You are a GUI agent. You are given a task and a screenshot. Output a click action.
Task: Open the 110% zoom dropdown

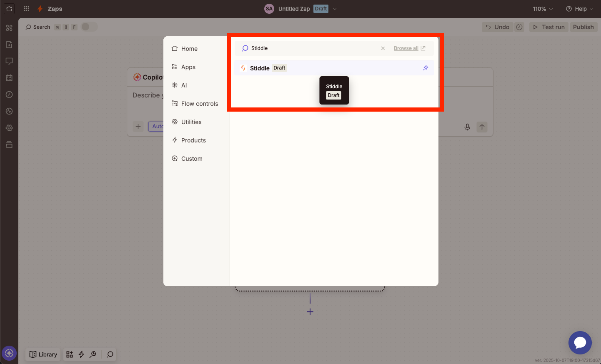tap(543, 9)
